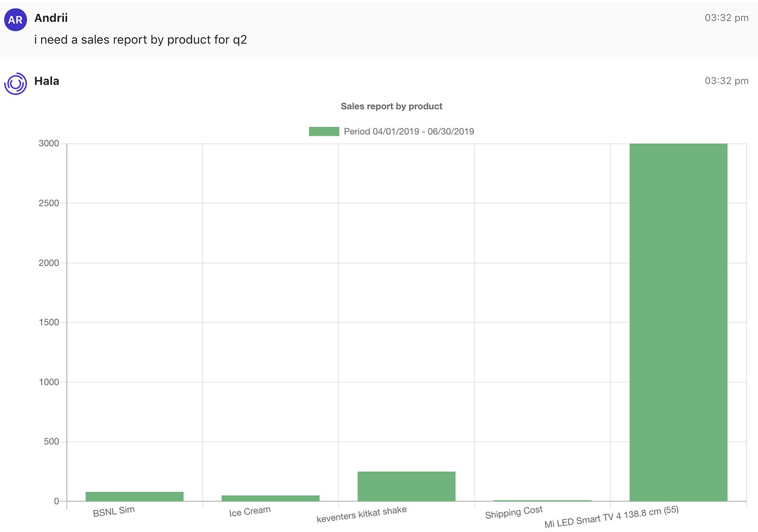Click the Andrii sender name
This screenshot has height=532, width=758.
tap(51, 18)
